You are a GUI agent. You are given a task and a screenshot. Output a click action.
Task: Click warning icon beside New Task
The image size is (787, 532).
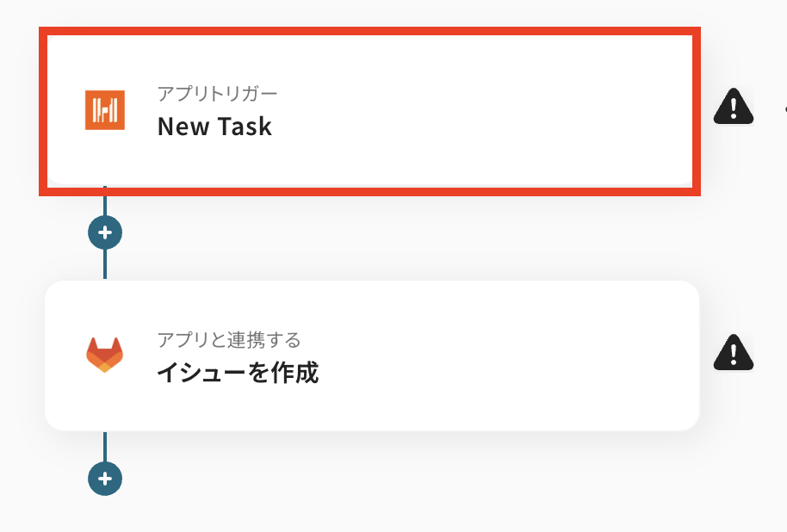pyautogui.click(x=733, y=107)
